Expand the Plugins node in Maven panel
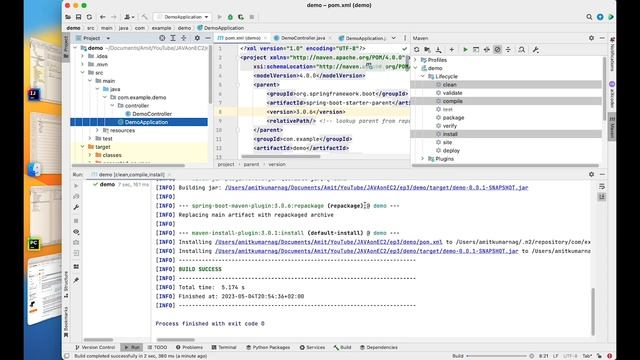640x360 pixels. 423,159
